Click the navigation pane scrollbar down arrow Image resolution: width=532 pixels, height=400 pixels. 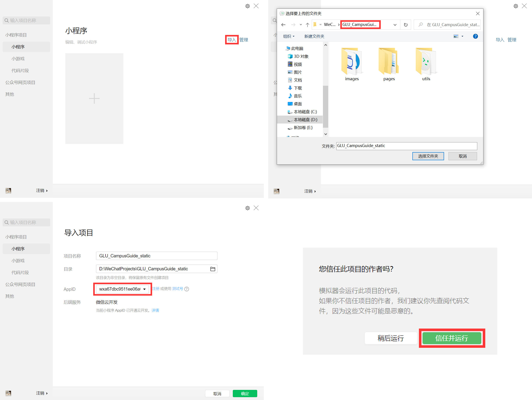[x=326, y=134]
